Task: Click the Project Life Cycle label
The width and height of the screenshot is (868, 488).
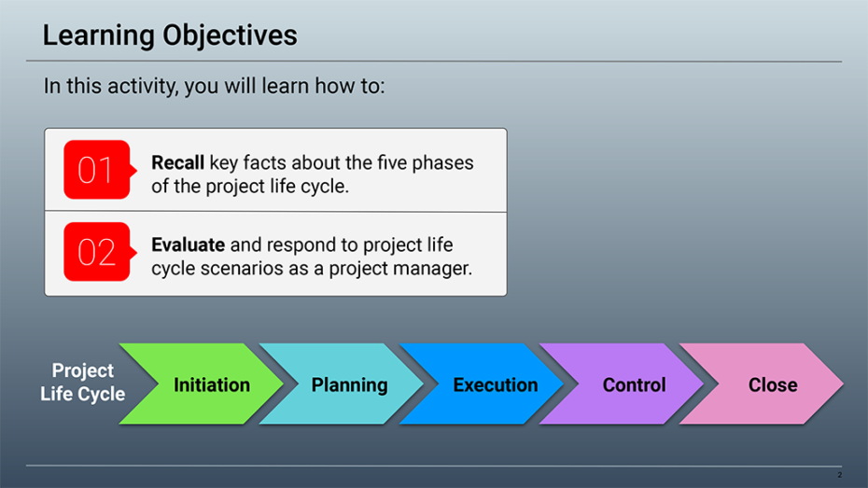Action: coord(82,383)
